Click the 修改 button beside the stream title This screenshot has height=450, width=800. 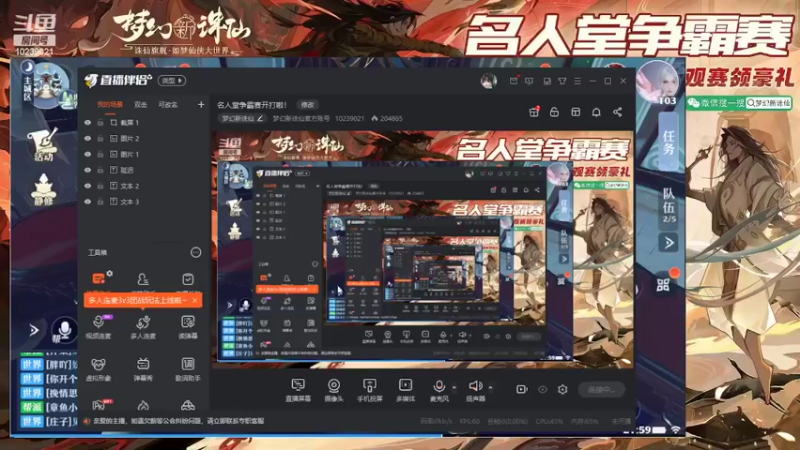click(x=308, y=105)
